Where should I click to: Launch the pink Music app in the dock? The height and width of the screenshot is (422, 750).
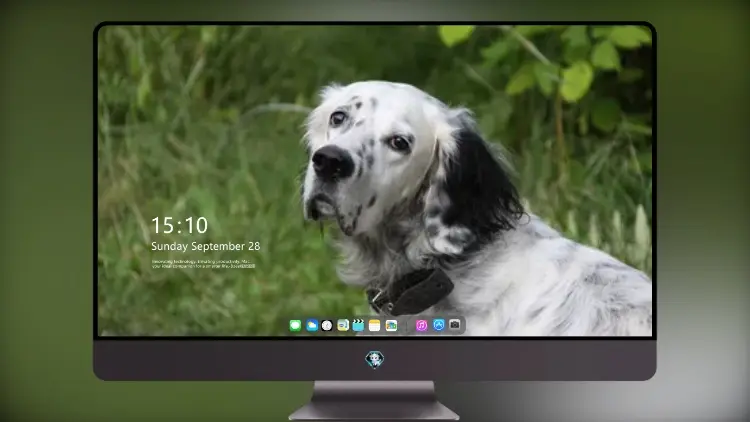point(421,326)
